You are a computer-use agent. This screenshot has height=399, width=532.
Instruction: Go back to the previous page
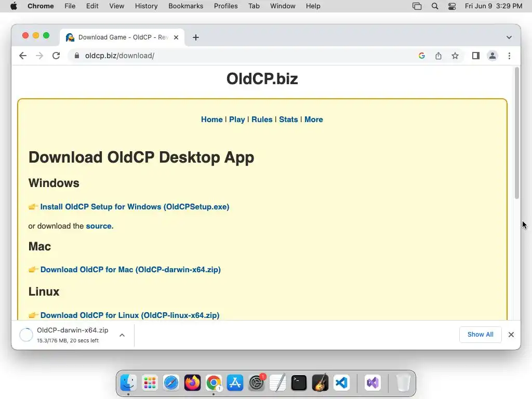click(23, 56)
